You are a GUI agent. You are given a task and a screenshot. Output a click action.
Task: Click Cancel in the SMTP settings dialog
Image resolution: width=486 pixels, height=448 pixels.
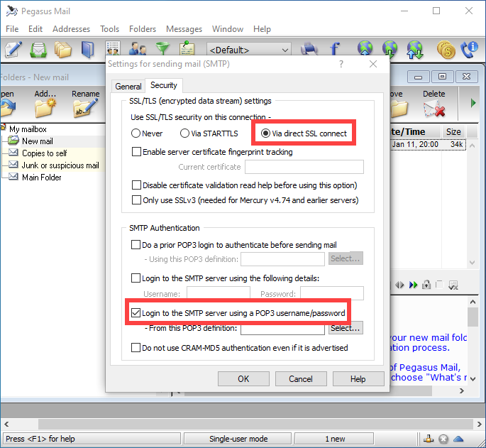tap(301, 379)
